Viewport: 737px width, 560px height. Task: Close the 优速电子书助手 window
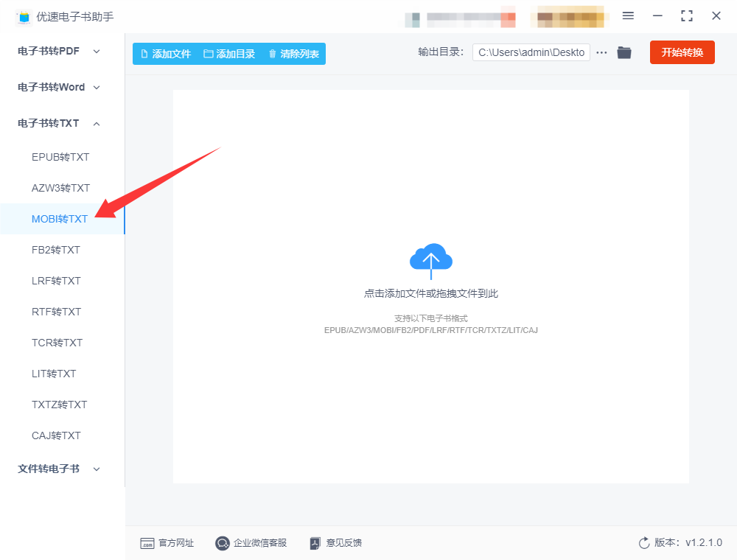[716, 16]
